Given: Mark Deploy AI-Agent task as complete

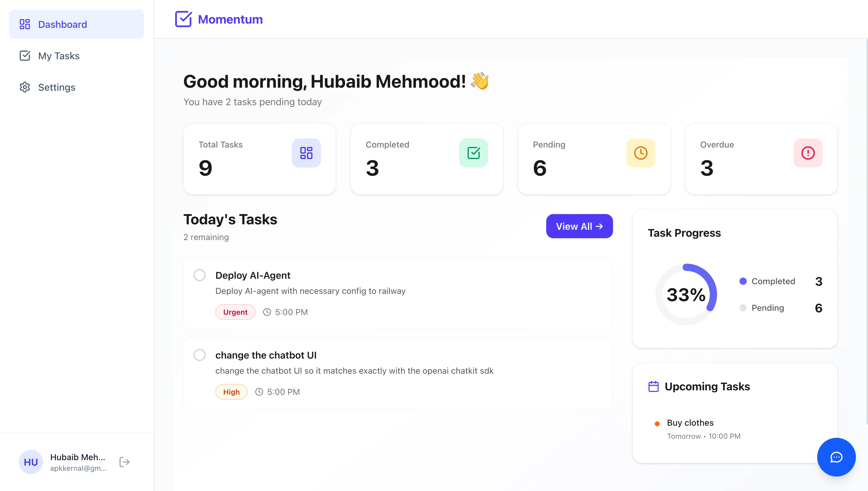Looking at the screenshot, I should (199, 275).
